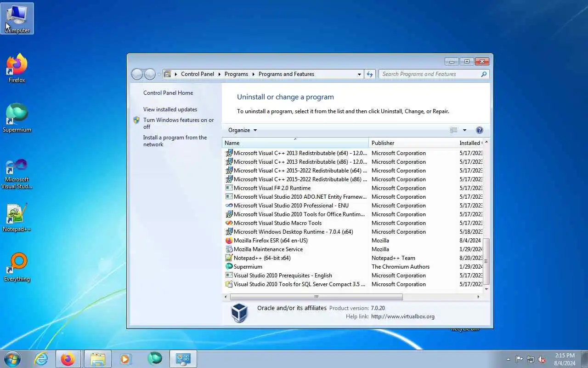
Task: Select Microsoft Visual Studio 2010 Professional - ENU
Action: pos(353,206)
